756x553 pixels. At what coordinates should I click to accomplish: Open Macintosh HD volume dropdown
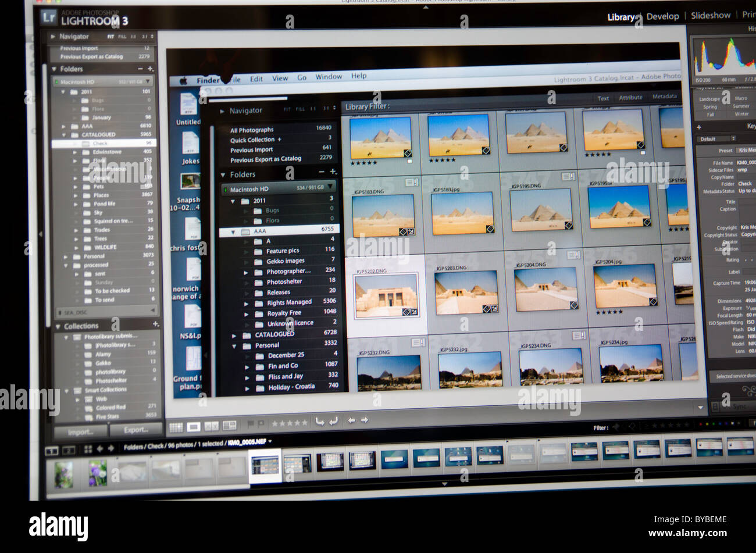pos(149,81)
